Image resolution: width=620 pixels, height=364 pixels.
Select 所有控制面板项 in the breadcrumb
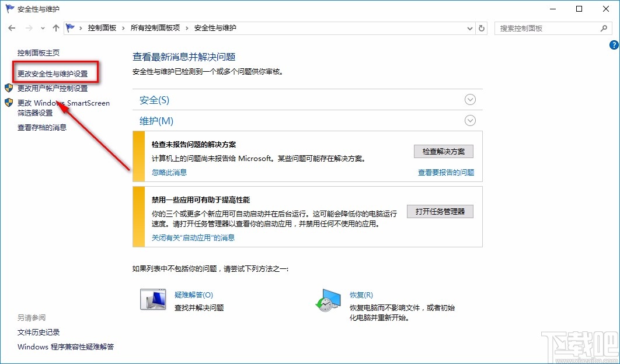pos(155,27)
